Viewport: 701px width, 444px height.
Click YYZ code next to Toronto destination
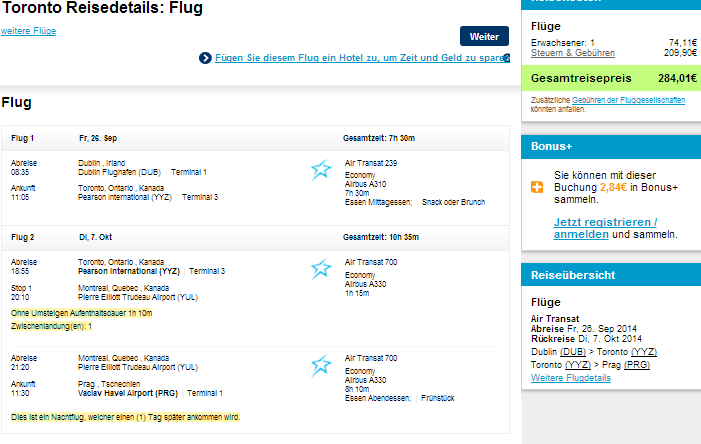pyautogui.click(x=644, y=352)
